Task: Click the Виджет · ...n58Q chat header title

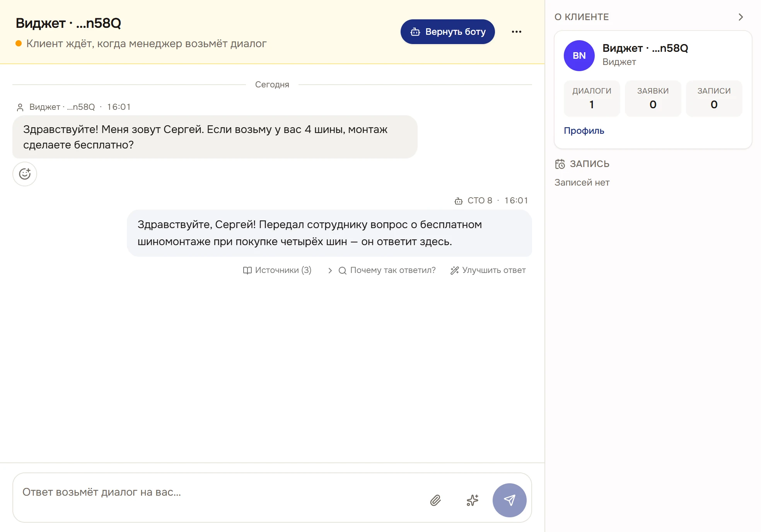Action: pyautogui.click(x=68, y=23)
